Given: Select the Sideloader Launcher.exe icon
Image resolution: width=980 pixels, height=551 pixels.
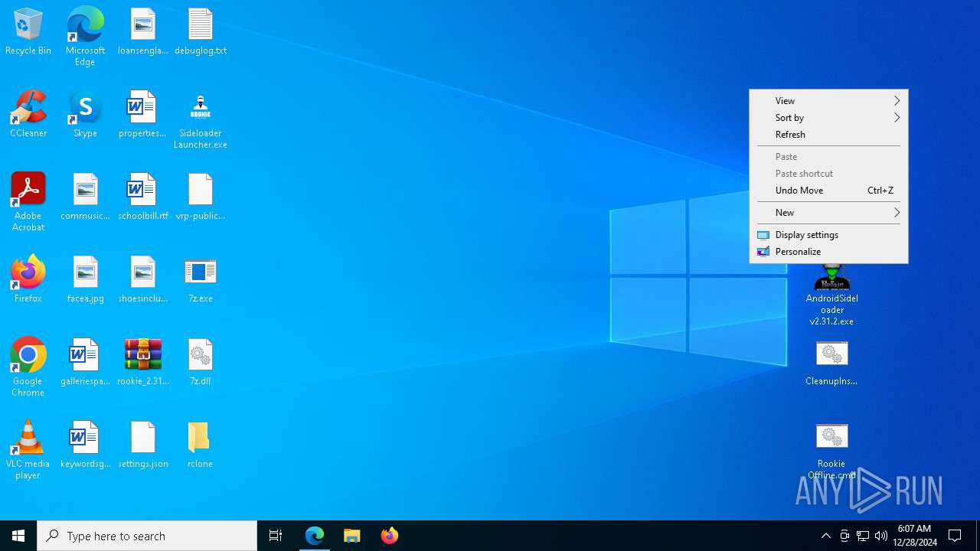Looking at the screenshot, I should point(201,120).
